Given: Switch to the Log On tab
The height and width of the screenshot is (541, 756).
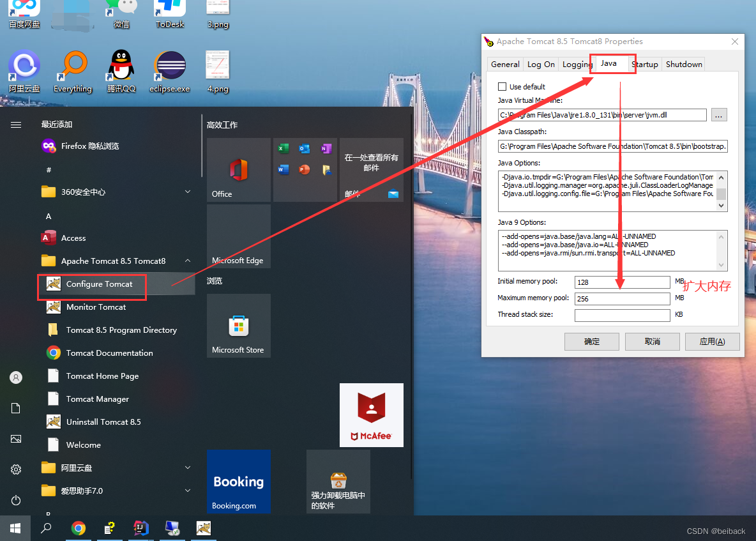Looking at the screenshot, I should pyautogui.click(x=540, y=64).
